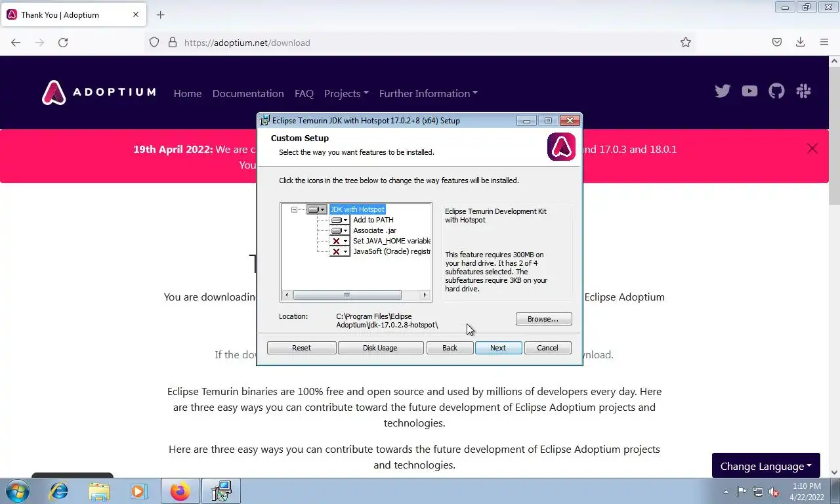The height and width of the screenshot is (504, 840).
Task: Click the Browse... button
Action: click(543, 319)
